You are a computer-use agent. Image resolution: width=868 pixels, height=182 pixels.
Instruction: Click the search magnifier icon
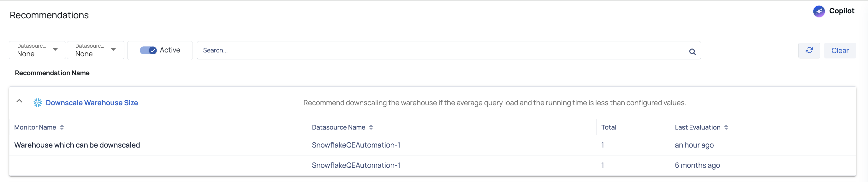[692, 51]
